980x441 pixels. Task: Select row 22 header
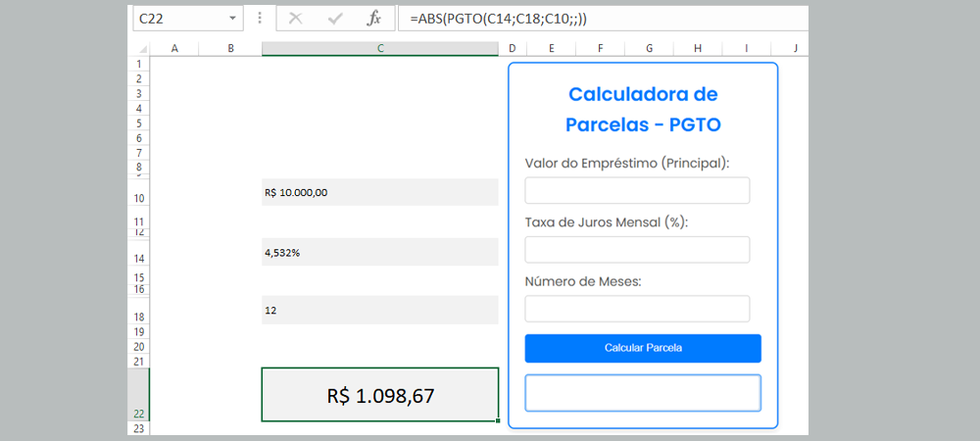139,395
